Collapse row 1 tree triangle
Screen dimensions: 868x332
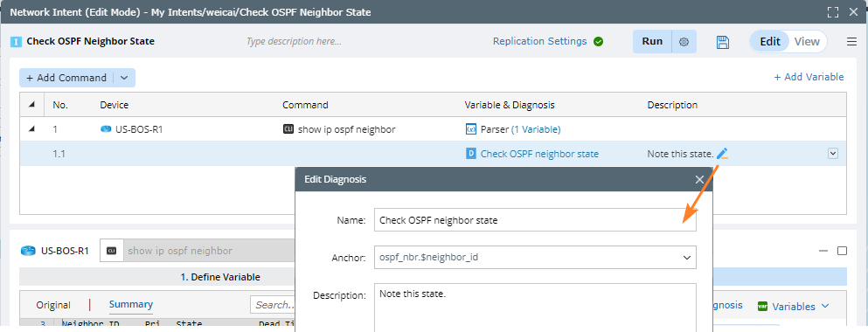31,129
